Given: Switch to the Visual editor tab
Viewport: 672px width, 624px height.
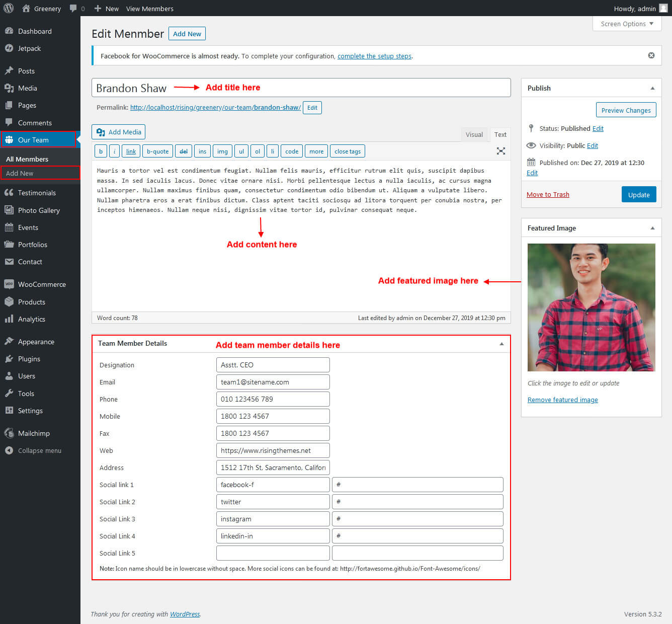Looking at the screenshot, I should 474,134.
